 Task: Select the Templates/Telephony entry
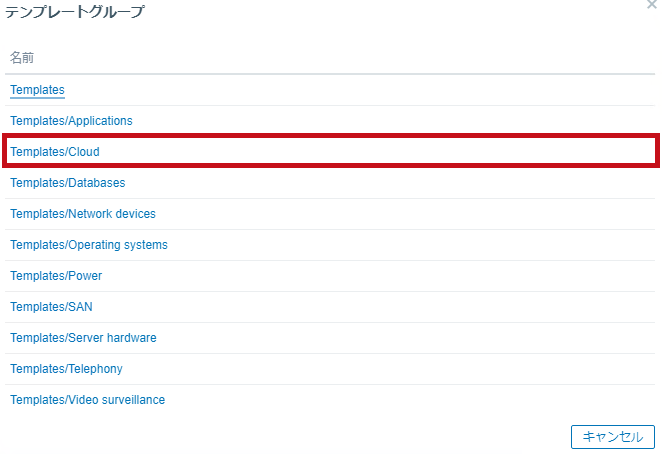66,369
